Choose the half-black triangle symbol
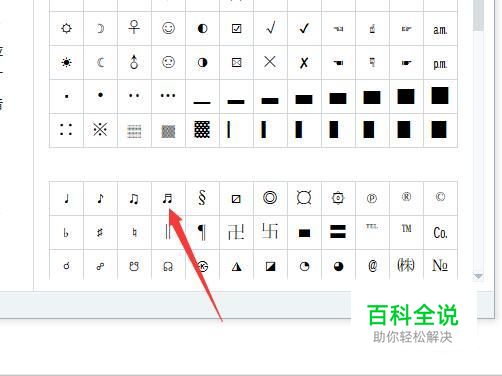Viewport: 502px width, 376px height. click(x=236, y=266)
